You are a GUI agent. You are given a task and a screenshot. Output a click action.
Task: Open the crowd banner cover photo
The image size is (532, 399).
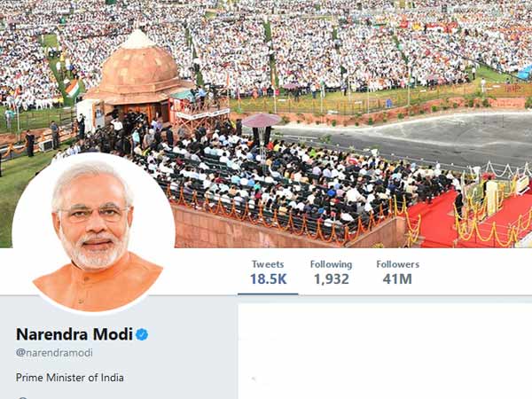click(266, 124)
